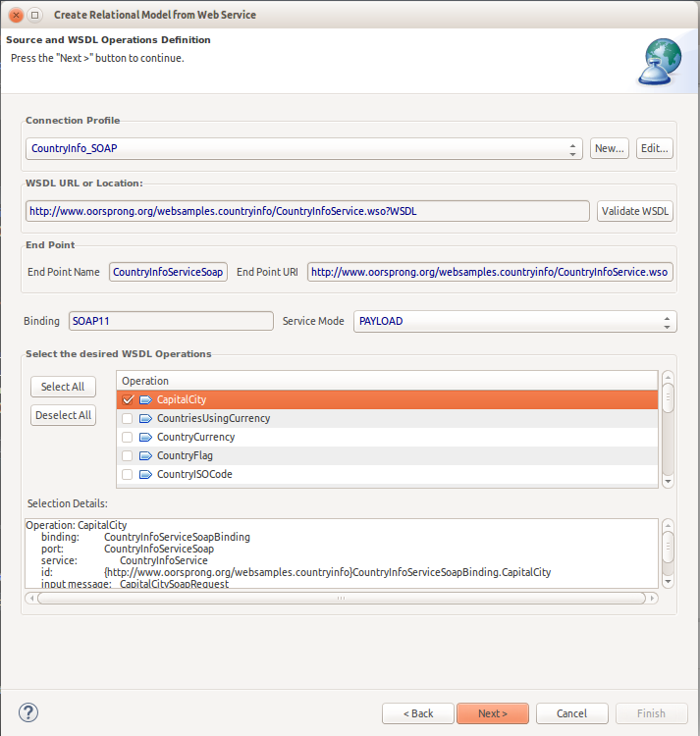Image resolution: width=700 pixels, height=736 pixels.
Task: Click the CountriesUsingCurrency operation icon
Action: [146, 418]
